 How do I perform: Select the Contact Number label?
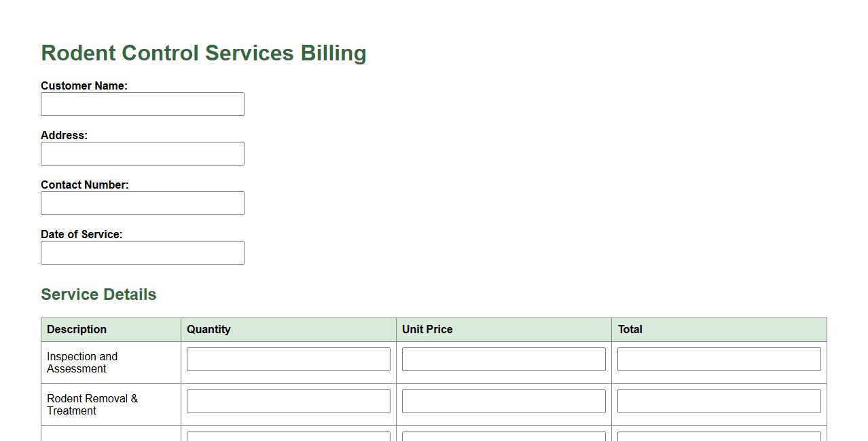pyautogui.click(x=85, y=185)
